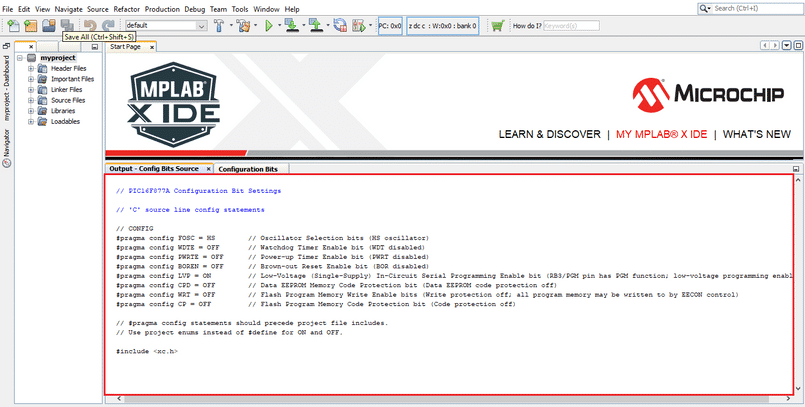The width and height of the screenshot is (805, 407).
Task: Expand the Header Files node
Action: pos(31,69)
